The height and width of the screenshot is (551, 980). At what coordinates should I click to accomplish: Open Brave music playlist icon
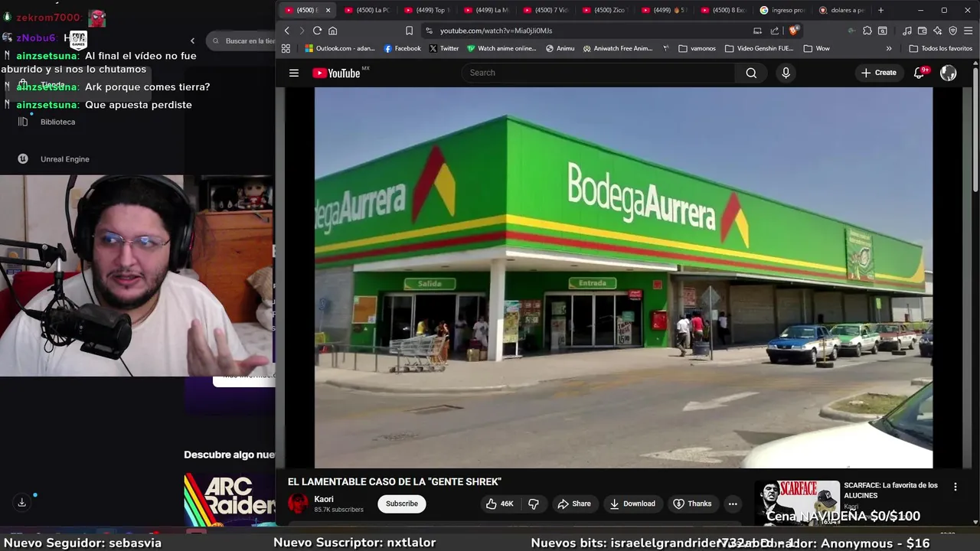click(x=907, y=31)
